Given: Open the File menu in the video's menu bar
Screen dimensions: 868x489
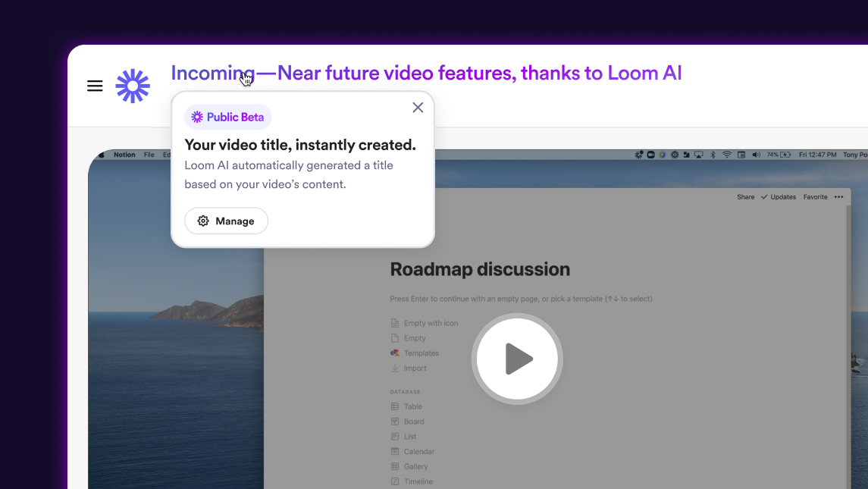Looking at the screenshot, I should point(149,155).
